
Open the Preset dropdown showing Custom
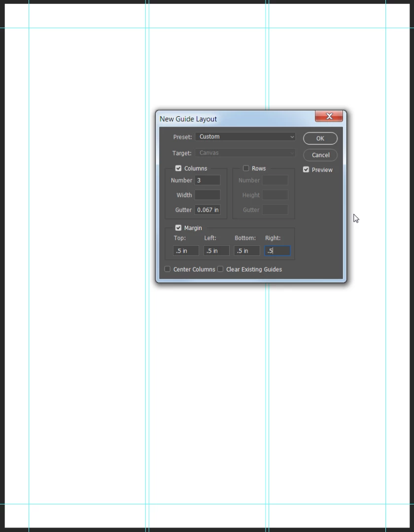click(245, 136)
